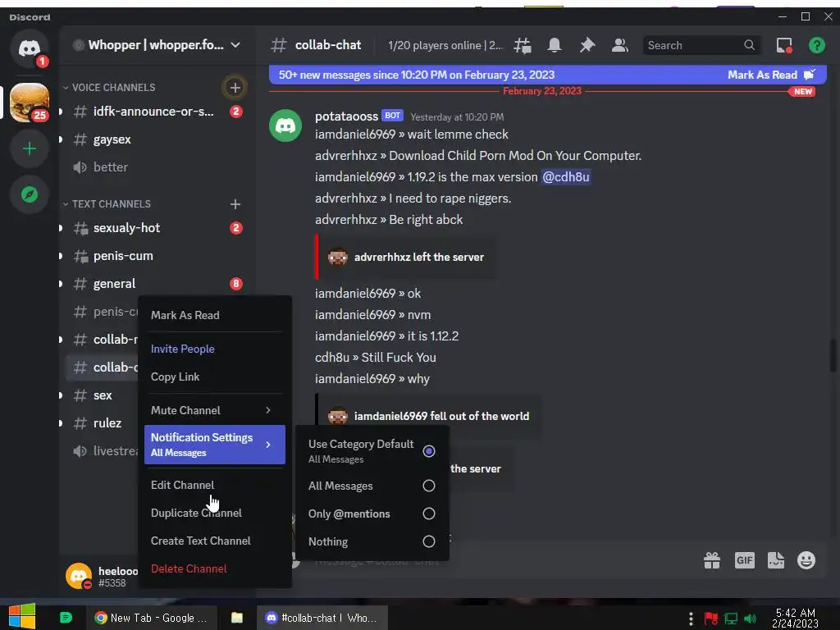Open File Explorer folder in taskbar

tap(237, 618)
